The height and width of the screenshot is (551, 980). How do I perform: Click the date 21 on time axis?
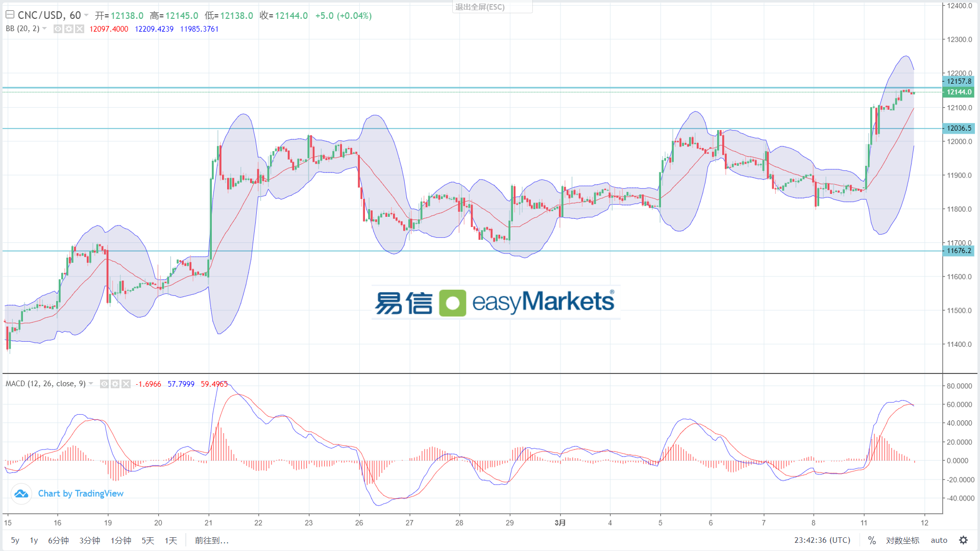coord(208,522)
